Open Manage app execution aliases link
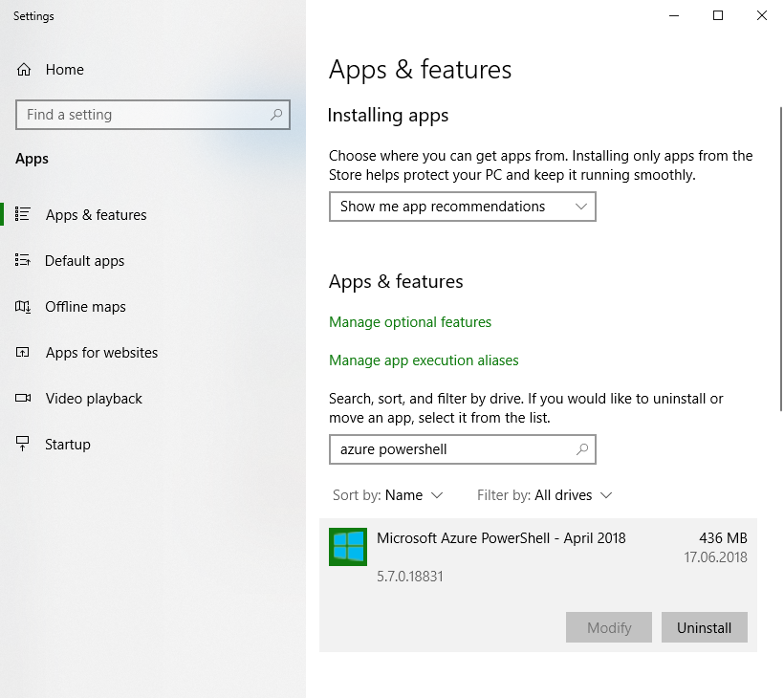Viewport: 784px width, 698px height. [x=424, y=360]
